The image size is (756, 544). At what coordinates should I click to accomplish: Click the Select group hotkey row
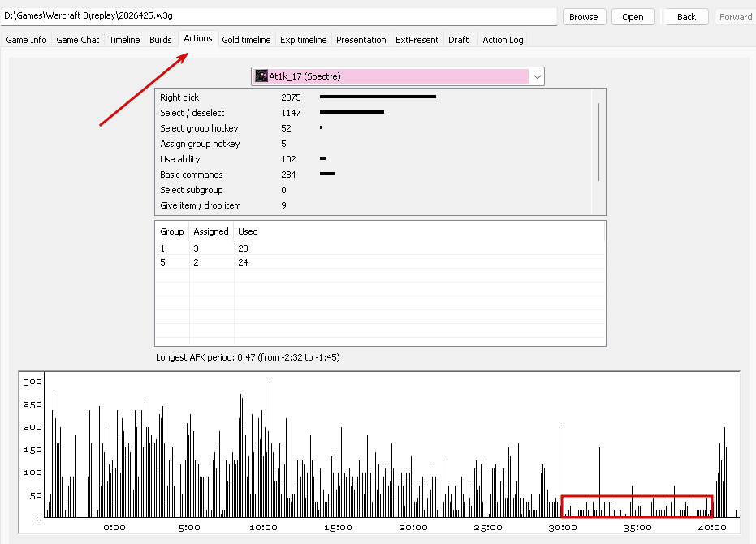pyautogui.click(x=374, y=128)
